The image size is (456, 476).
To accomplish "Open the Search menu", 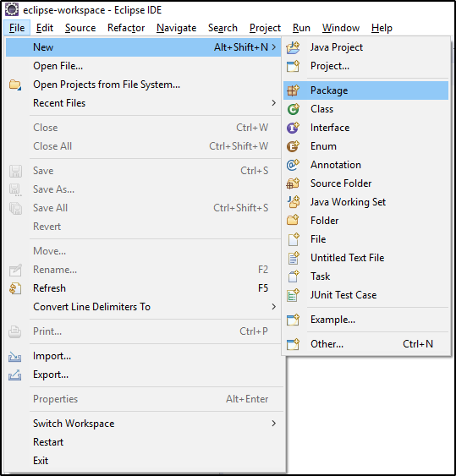I will pos(223,28).
